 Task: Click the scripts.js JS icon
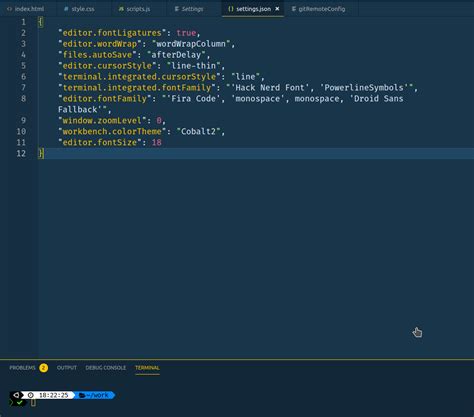(121, 9)
